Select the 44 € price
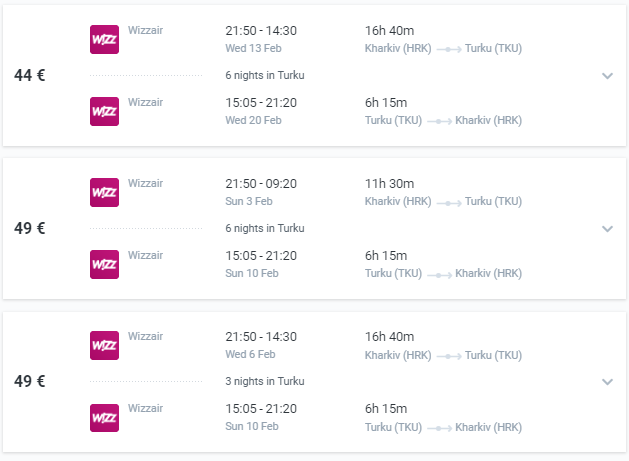Viewport: 629px width, 461px height. coord(30,75)
